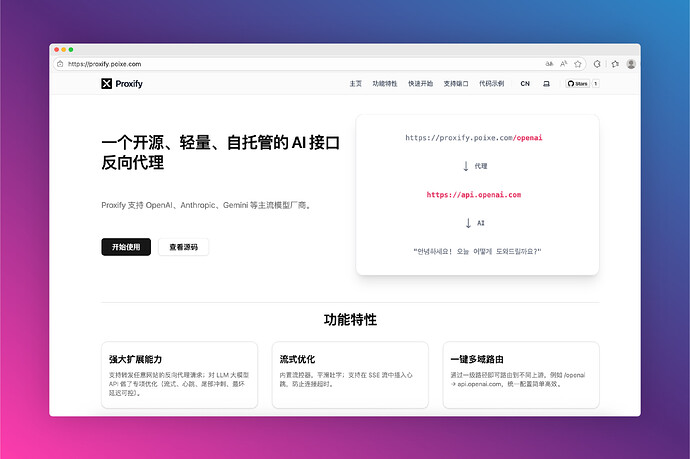
Task: Open the Read Aloud icon in the address bar
Action: tap(564, 63)
